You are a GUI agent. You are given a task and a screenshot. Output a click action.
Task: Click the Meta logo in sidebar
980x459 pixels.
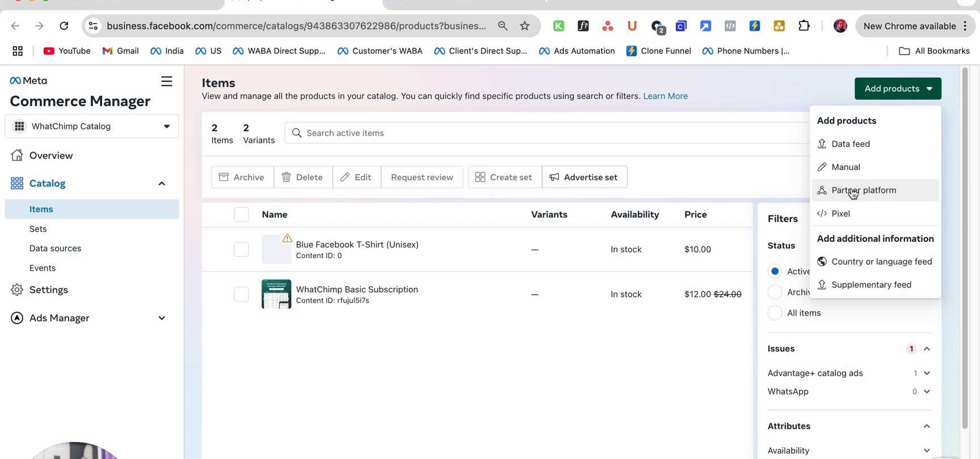28,80
